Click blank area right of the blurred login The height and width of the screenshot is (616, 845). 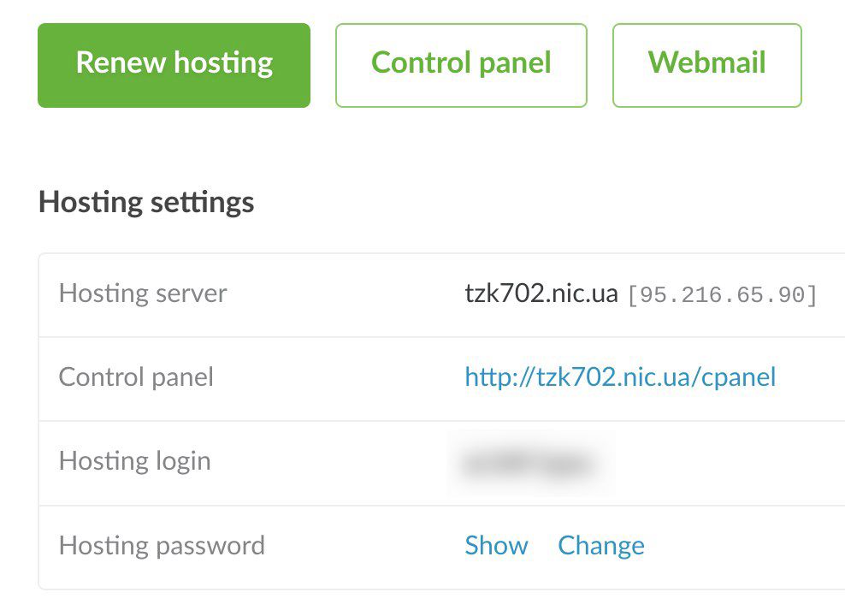click(728, 464)
